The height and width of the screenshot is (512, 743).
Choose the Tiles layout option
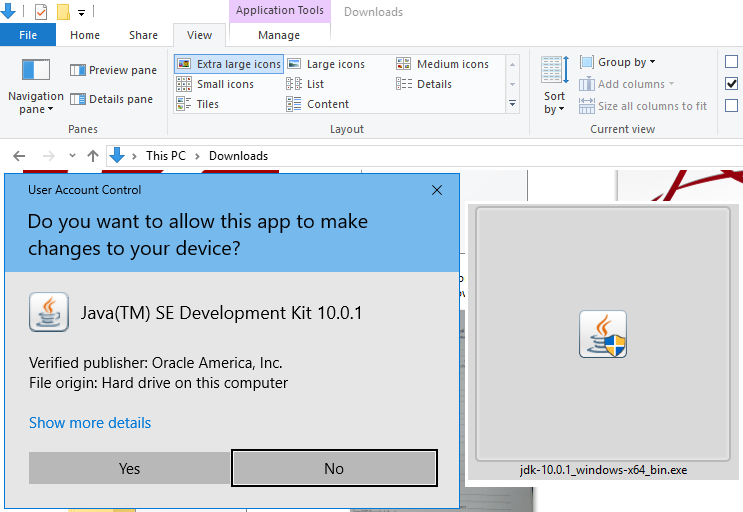[x=198, y=104]
